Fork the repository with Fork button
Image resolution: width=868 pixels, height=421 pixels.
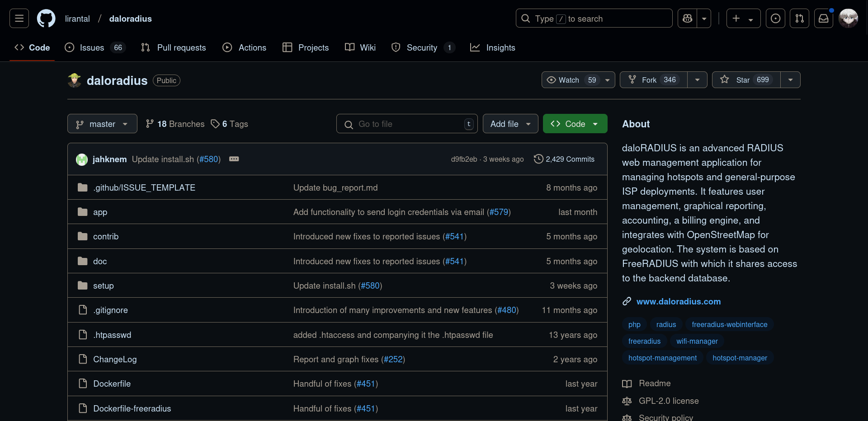654,80
